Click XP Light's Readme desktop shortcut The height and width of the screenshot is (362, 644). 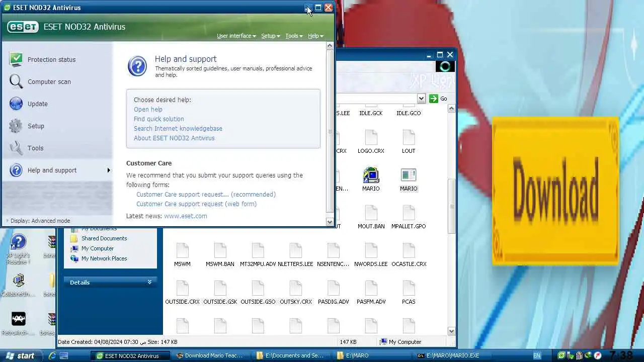pos(18,249)
